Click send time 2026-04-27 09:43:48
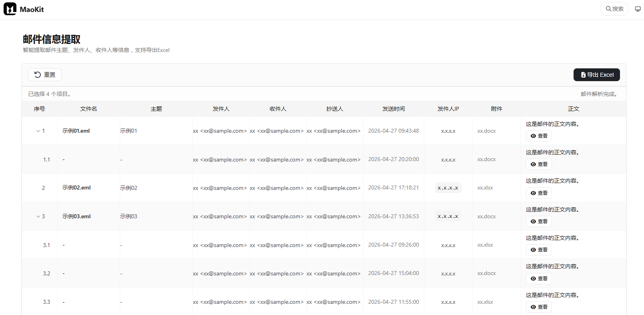This screenshot has height=315, width=644. point(393,131)
